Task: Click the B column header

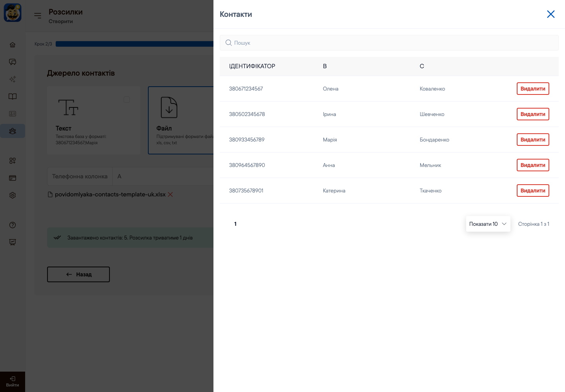Action: coord(325,66)
